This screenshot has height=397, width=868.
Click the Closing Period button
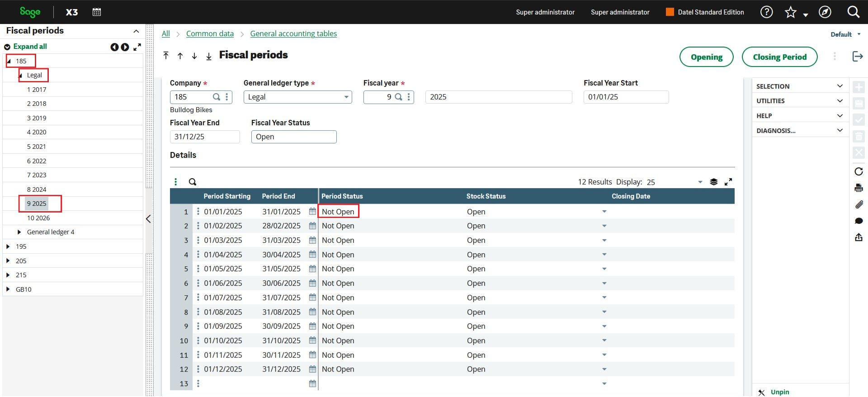point(779,57)
